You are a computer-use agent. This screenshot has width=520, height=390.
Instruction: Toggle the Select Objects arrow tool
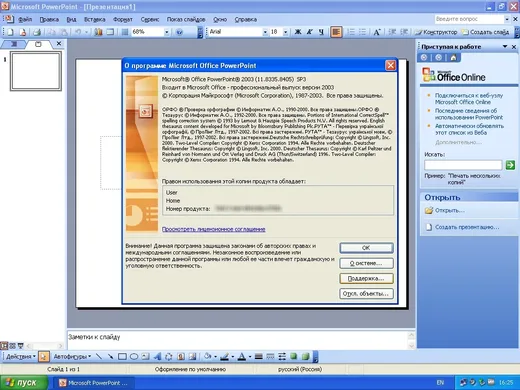tap(43, 357)
